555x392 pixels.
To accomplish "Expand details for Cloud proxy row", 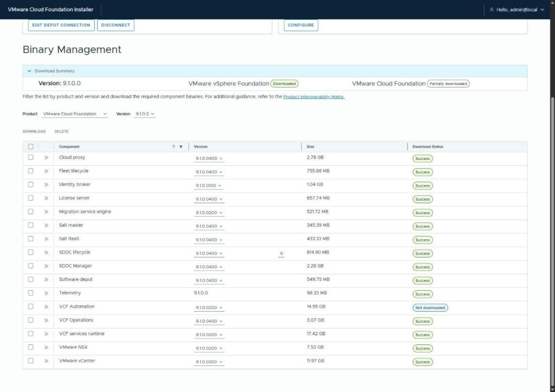I will click(x=46, y=158).
